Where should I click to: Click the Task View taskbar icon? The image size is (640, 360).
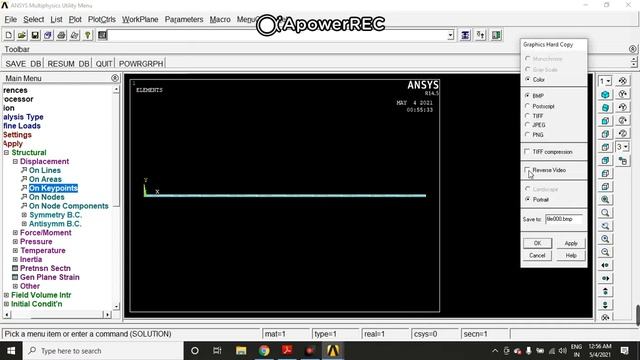(217, 351)
